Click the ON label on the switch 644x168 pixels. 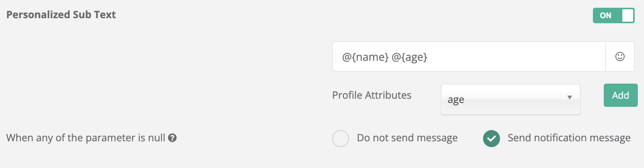point(605,15)
